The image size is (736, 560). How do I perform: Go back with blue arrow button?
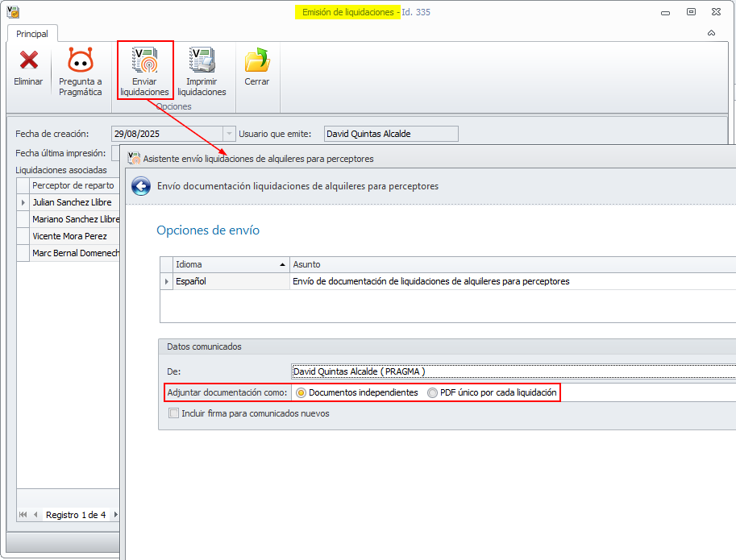point(141,186)
